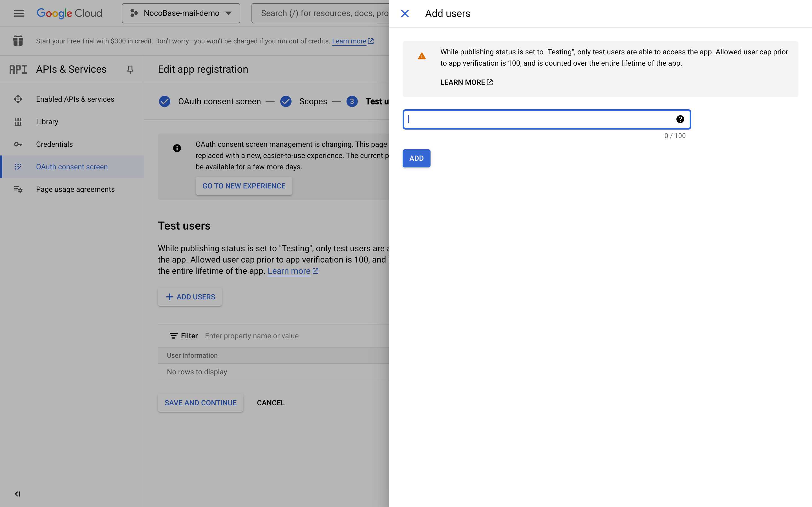Close the Add users panel
This screenshot has width=812, height=507.
405,14
